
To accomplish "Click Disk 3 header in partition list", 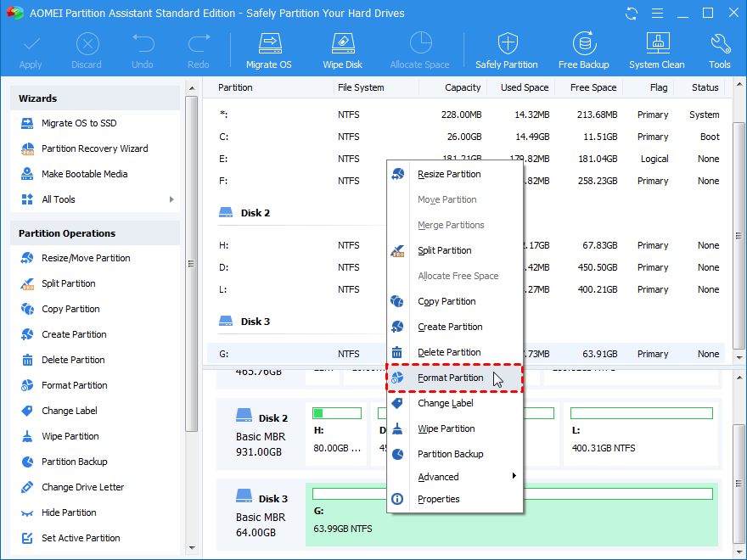I will (x=244, y=322).
